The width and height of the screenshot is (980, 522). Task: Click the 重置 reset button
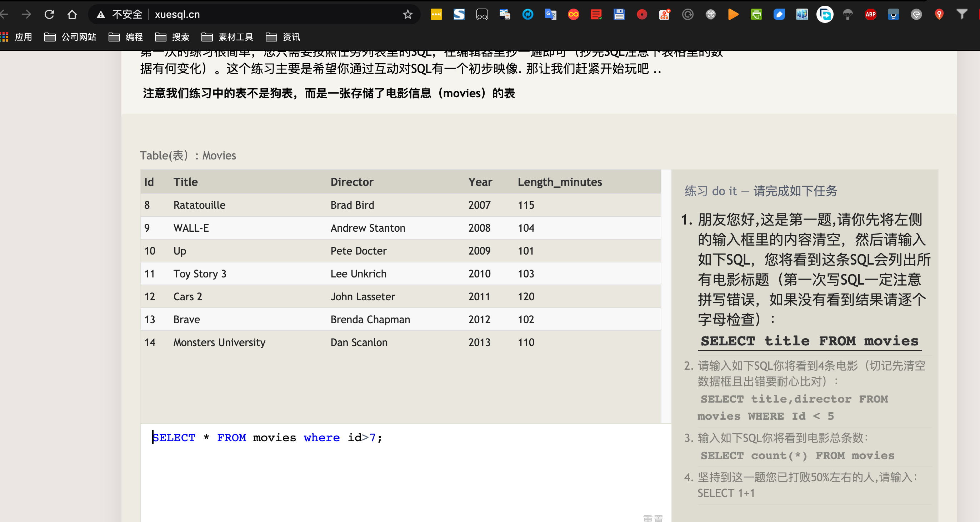coord(653,517)
